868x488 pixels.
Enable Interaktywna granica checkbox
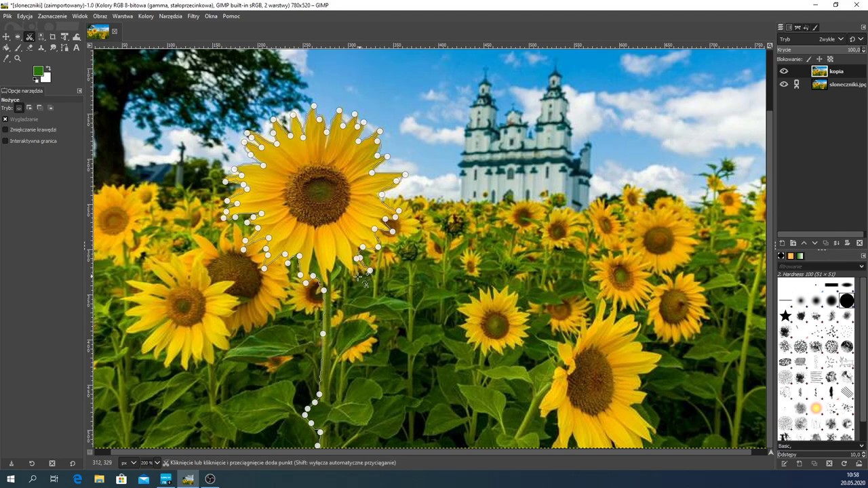[5, 141]
